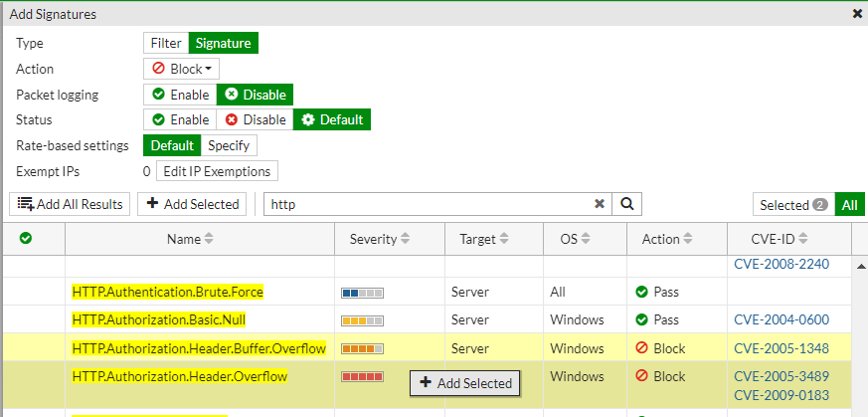The image size is (868, 417).
Task: Set Status to Disable
Action: (x=256, y=119)
